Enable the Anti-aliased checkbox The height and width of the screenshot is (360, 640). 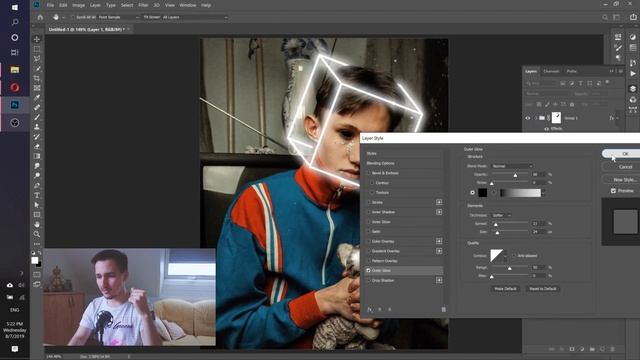pyautogui.click(x=513, y=256)
